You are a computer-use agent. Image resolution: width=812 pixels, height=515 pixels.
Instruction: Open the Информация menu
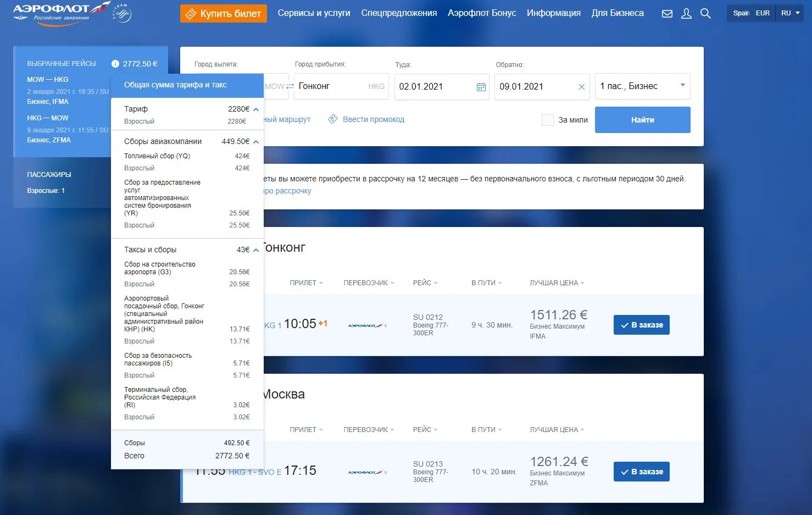(x=554, y=13)
